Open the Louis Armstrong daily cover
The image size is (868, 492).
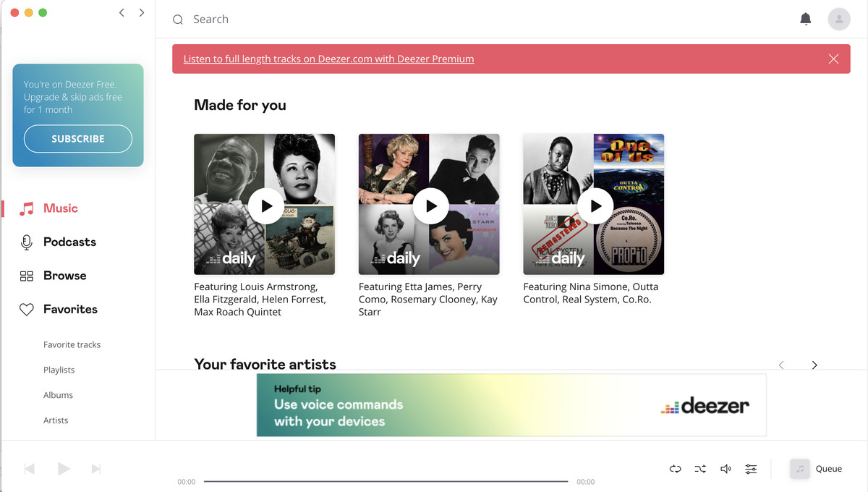coord(265,204)
